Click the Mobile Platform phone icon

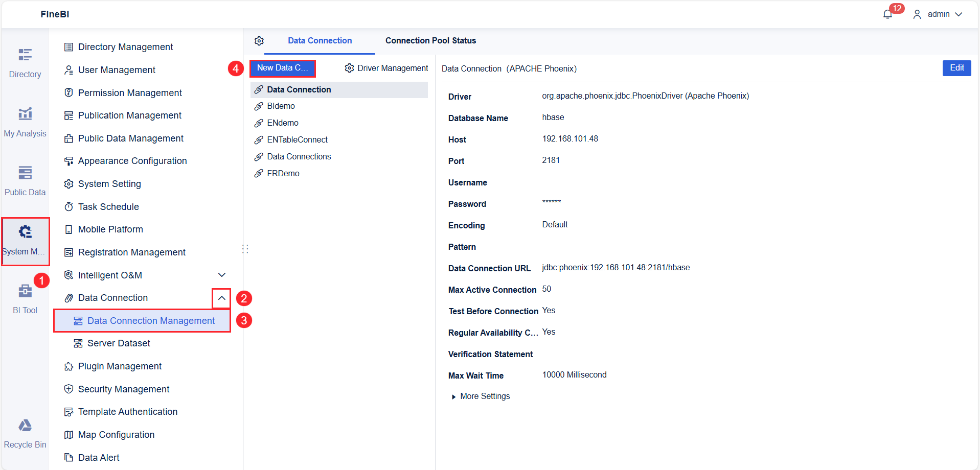[69, 229]
